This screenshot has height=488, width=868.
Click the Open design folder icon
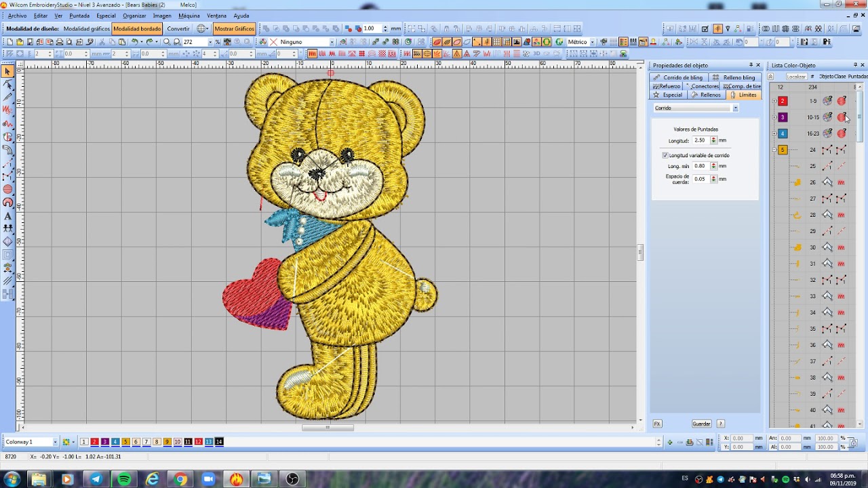click(x=20, y=42)
